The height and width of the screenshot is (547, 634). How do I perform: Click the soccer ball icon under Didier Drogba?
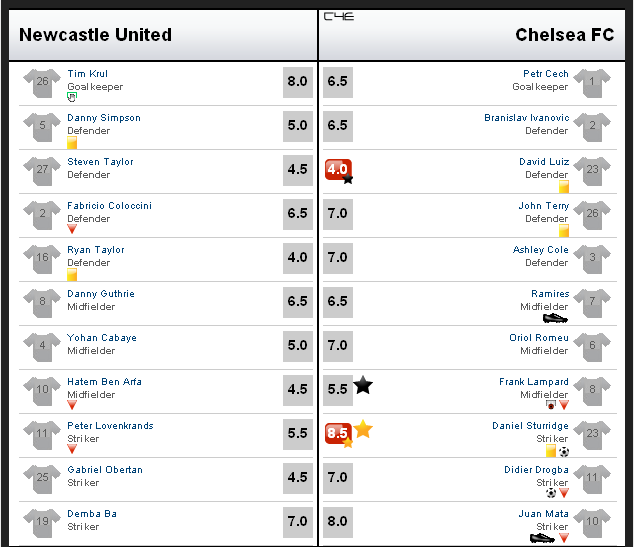coord(551,493)
